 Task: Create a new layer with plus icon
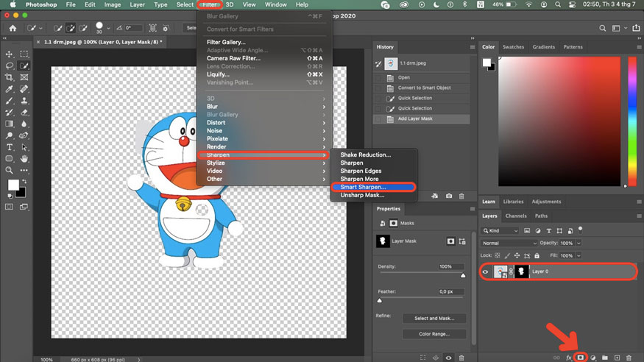[x=617, y=357]
